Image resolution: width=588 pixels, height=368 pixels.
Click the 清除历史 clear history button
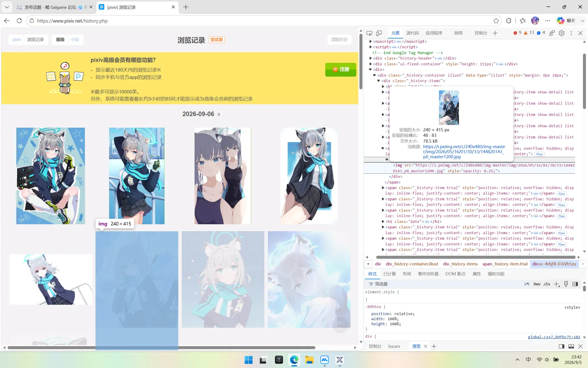(x=339, y=40)
